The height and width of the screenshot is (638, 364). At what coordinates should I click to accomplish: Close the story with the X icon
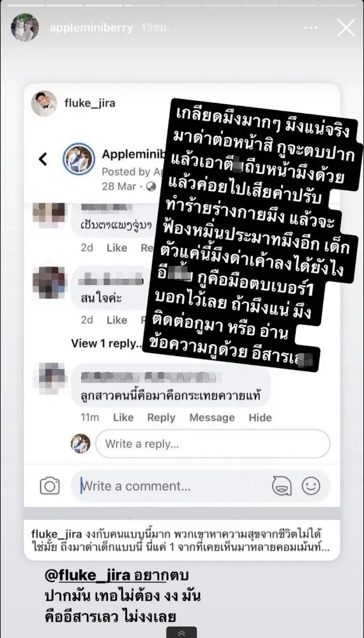tap(345, 27)
